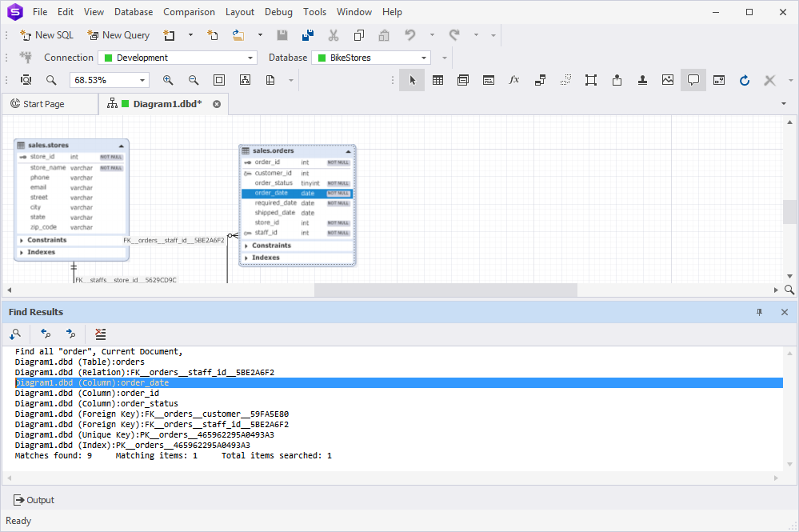Select the order_status column in sales.orders
Viewport: 799px width, 532px height.
pyautogui.click(x=297, y=183)
